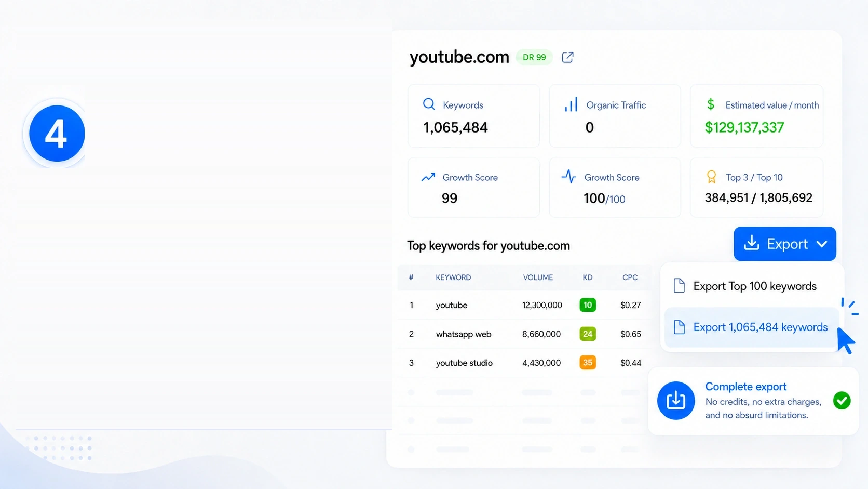This screenshot has width=868, height=489.
Task: Click the 'Top keywords for youtube.com' heading
Action: click(489, 246)
